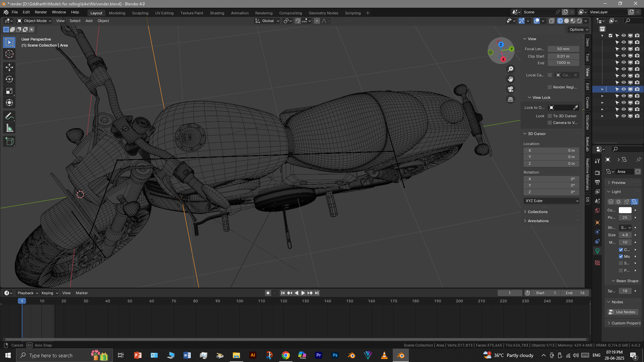This screenshot has height=362, width=644.
Task: Open the Object properties tab icon
Action: [x=597, y=223]
